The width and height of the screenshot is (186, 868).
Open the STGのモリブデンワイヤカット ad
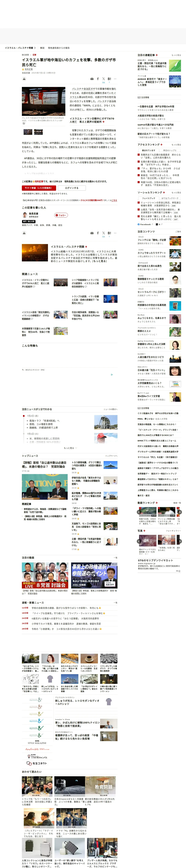155,560
